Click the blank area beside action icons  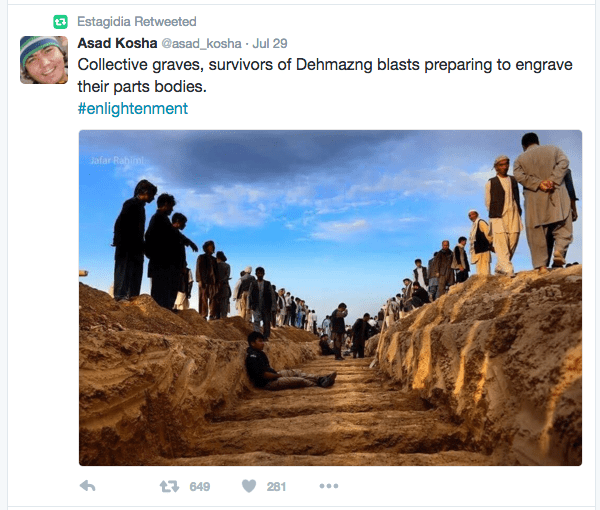click(459, 486)
